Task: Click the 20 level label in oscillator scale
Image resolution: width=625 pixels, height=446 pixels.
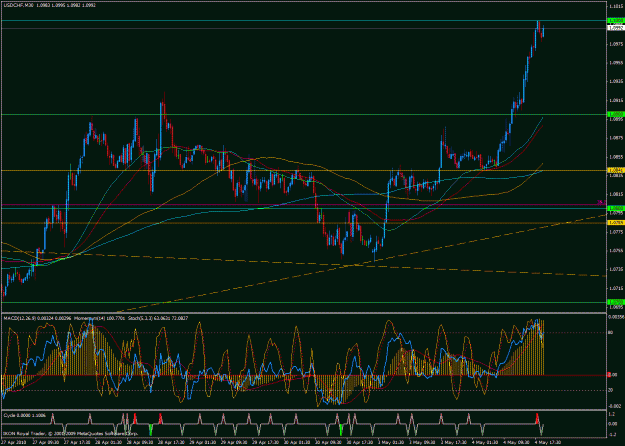Action: [x=610, y=390]
